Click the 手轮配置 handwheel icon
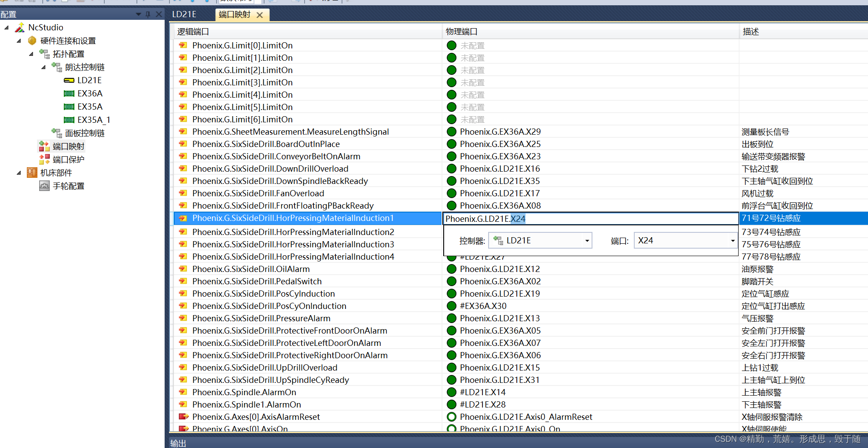868x448 pixels. (44, 186)
